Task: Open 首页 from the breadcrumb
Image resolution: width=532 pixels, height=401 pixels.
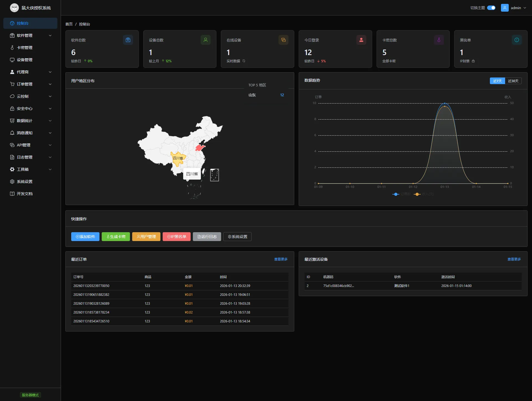Action: click(x=69, y=24)
